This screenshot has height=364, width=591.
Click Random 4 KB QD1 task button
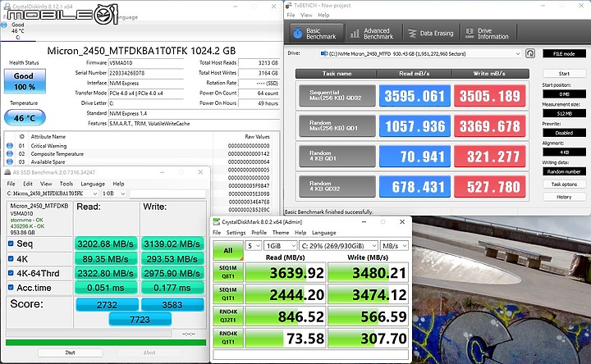tap(337, 156)
